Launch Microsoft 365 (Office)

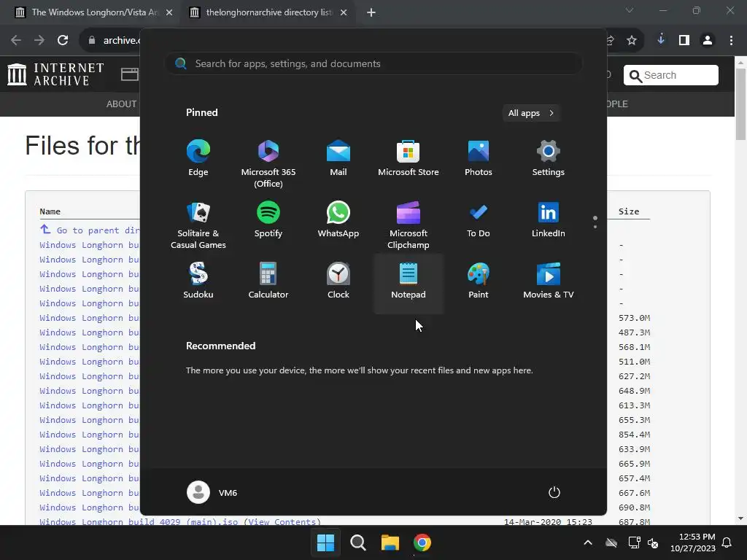pyautogui.click(x=268, y=163)
